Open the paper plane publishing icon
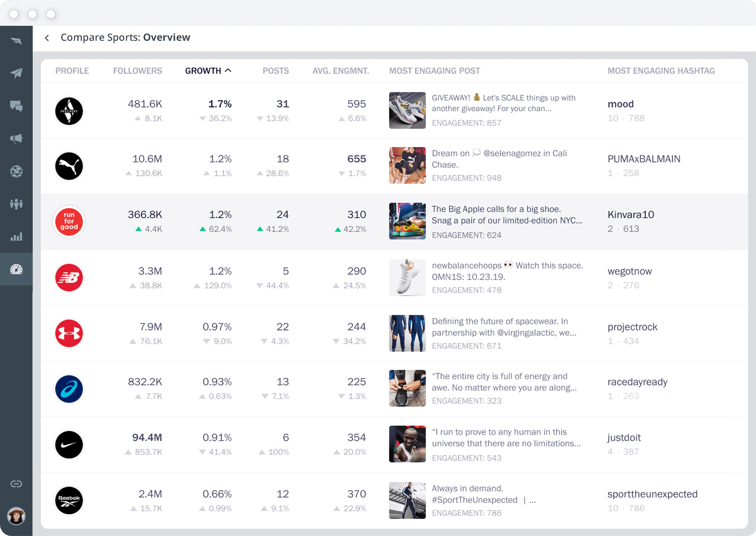Image resolution: width=756 pixels, height=536 pixels. pos(16,73)
